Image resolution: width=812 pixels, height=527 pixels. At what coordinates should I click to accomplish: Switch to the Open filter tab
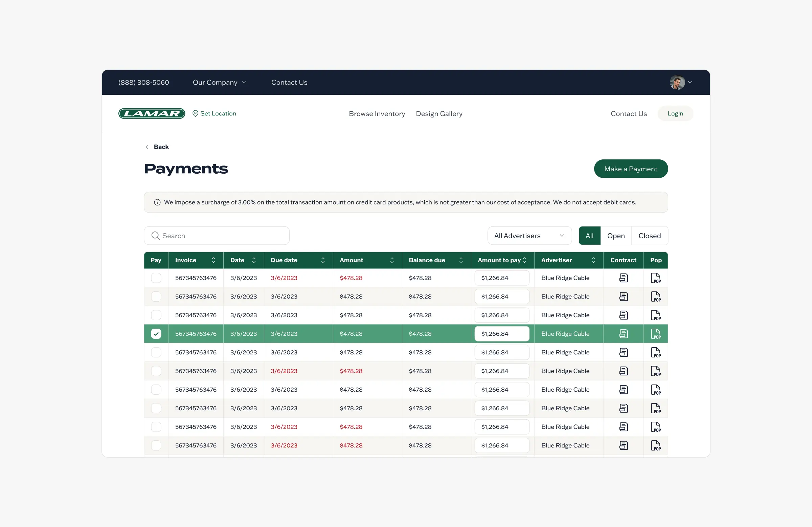tap(615, 236)
